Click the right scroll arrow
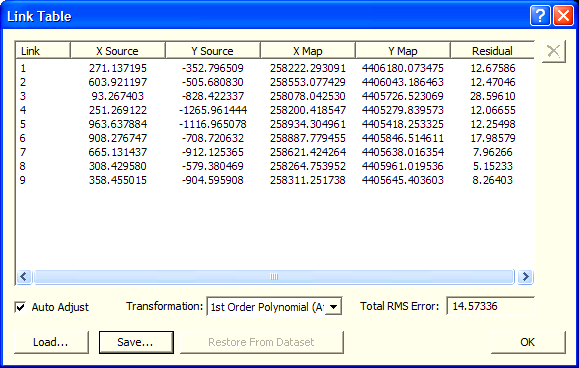The width and height of the screenshot is (579, 368). (525, 276)
